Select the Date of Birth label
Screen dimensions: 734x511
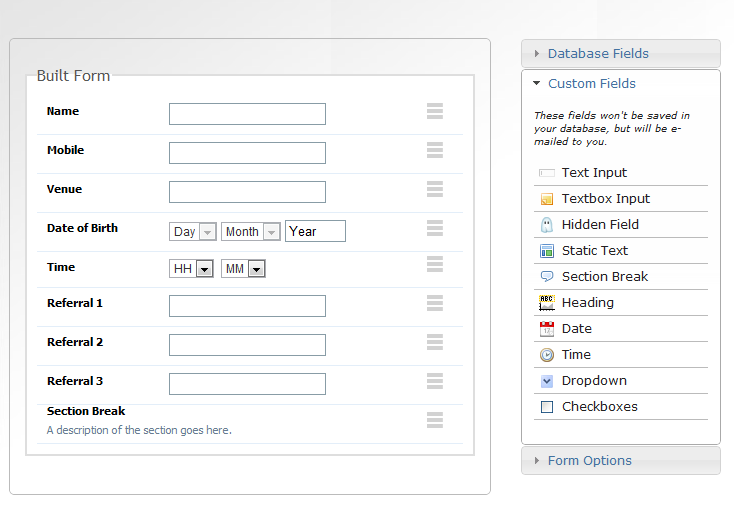click(82, 228)
